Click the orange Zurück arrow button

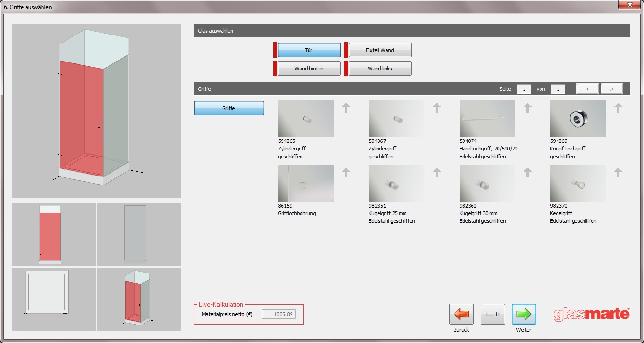tap(461, 314)
